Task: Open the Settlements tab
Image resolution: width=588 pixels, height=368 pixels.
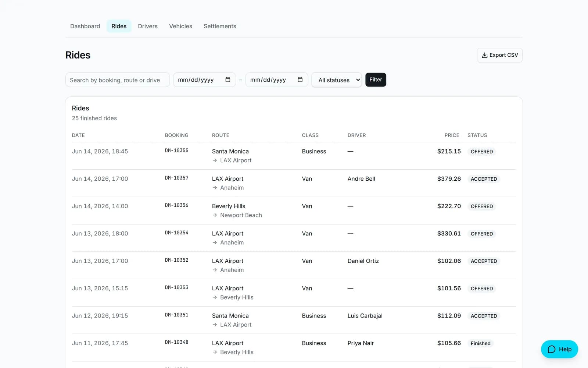Action: point(220,26)
